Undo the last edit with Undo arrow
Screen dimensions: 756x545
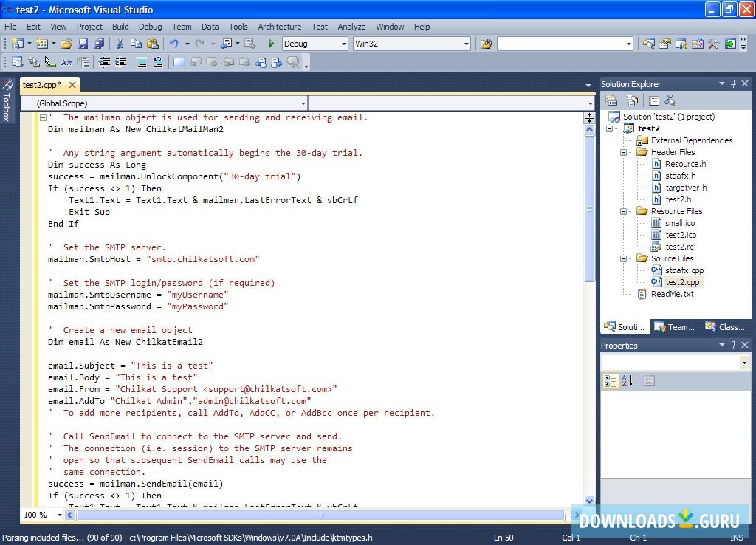[x=174, y=44]
